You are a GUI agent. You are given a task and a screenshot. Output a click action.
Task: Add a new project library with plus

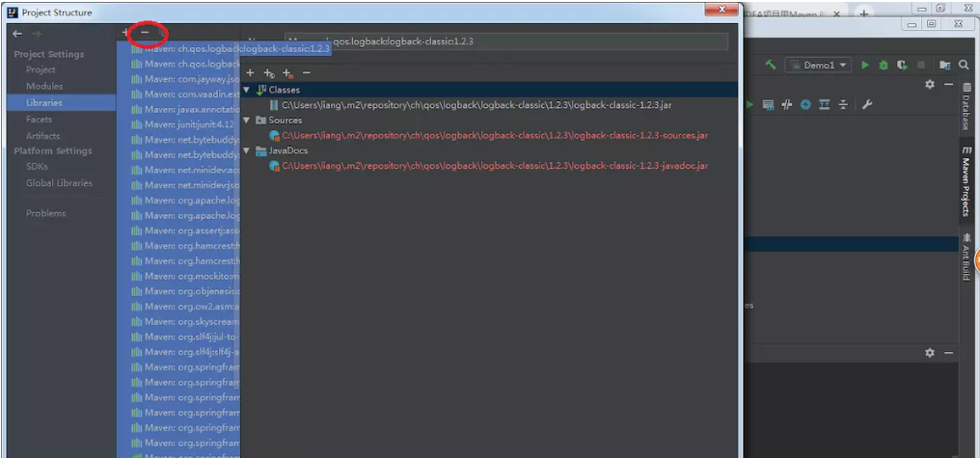(x=125, y=32)
